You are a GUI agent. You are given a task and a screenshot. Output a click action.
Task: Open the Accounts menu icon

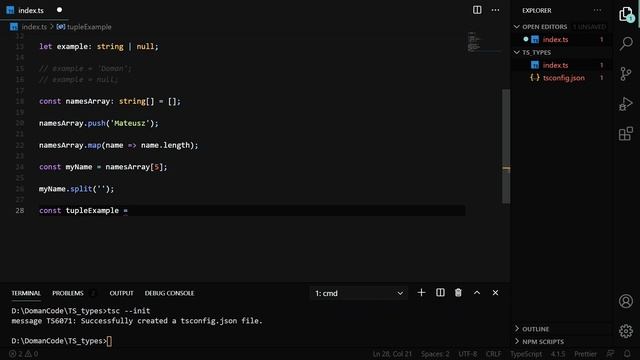click(x=626, y=301)
